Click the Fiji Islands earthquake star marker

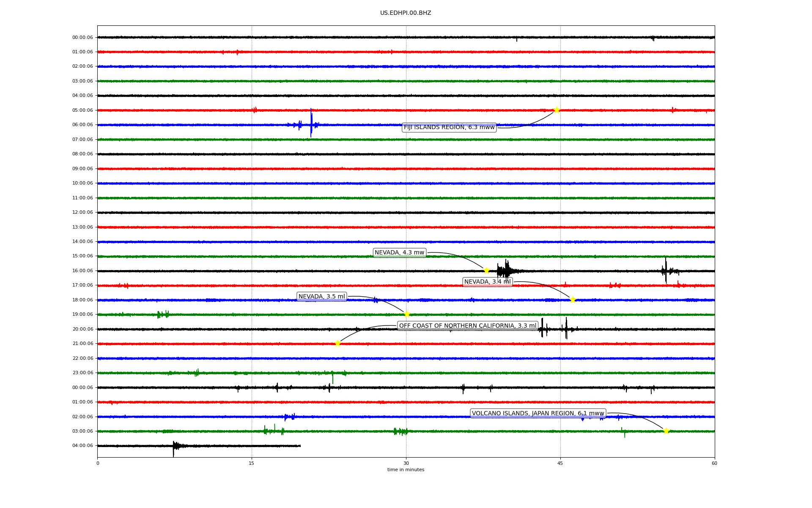557,110
